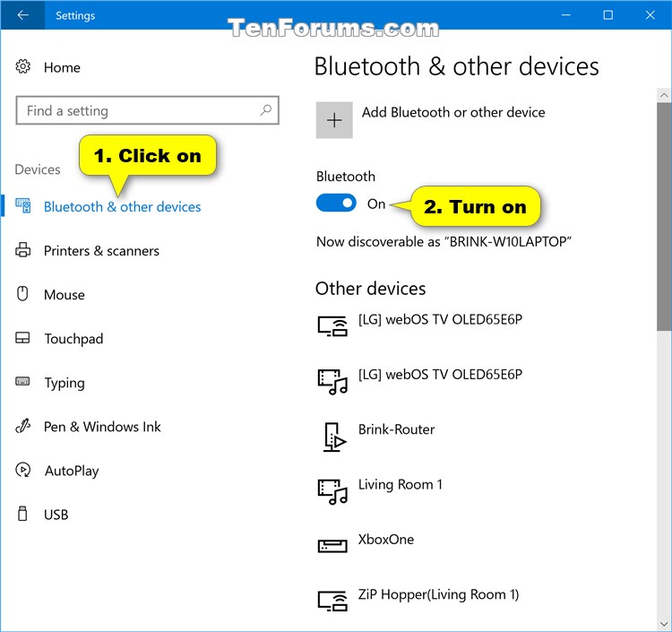Viewport: 672px width, 632px height.
Task: Click the XboxOne console icon
Action: [332, 546]
